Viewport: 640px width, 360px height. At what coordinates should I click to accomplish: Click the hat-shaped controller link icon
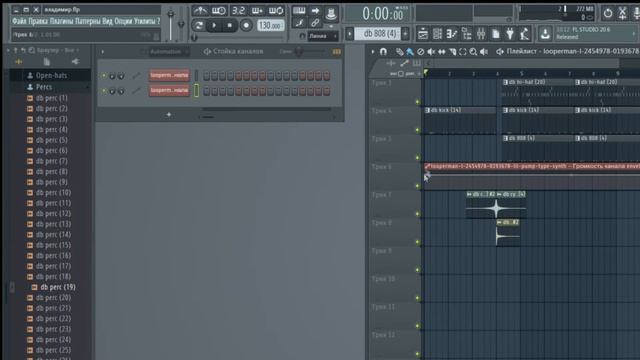331,14
